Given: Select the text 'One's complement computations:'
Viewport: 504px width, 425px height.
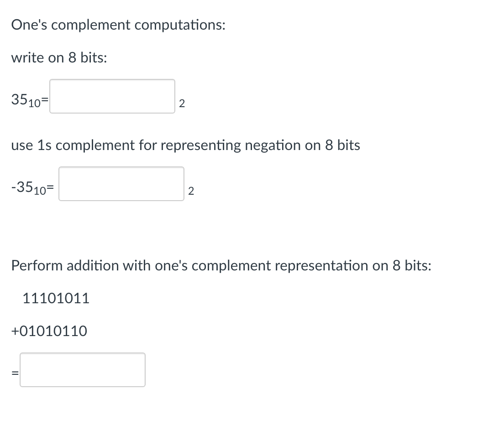Looking at the screenshot, I should 119,25.
